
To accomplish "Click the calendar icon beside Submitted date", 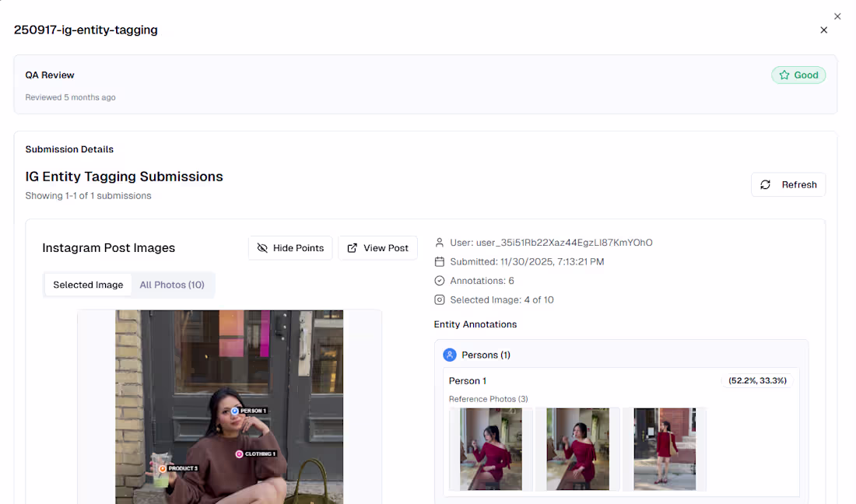I will pos(440,262).
